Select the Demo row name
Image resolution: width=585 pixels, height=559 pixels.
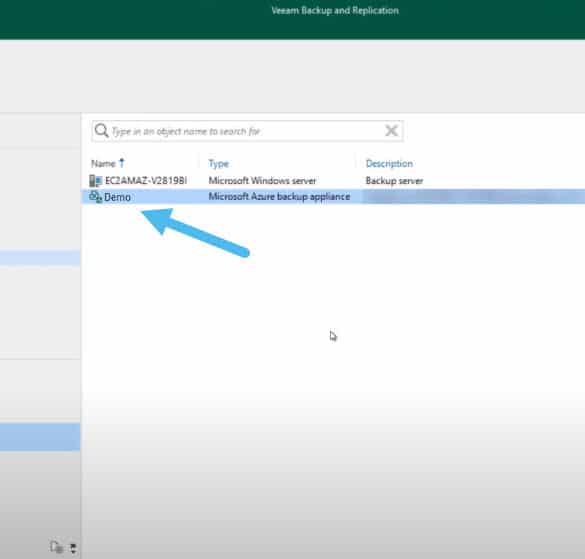click(117, 197)
